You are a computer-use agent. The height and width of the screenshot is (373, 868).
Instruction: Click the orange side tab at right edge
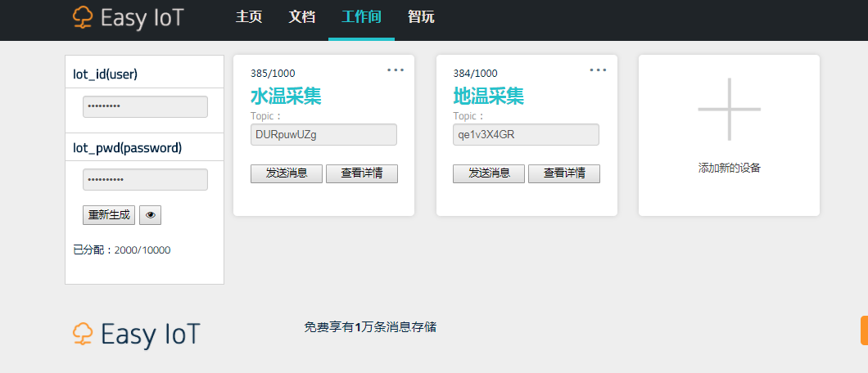(864, 330)
